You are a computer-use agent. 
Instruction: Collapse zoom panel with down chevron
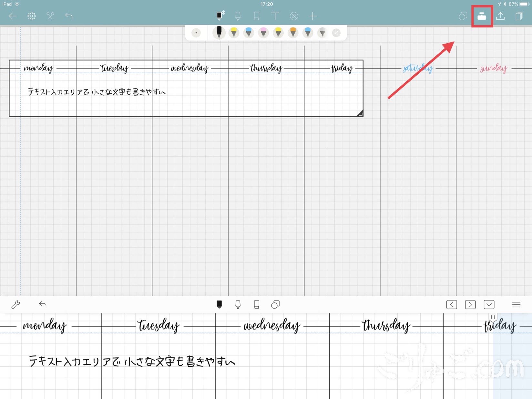pos(489,304)
